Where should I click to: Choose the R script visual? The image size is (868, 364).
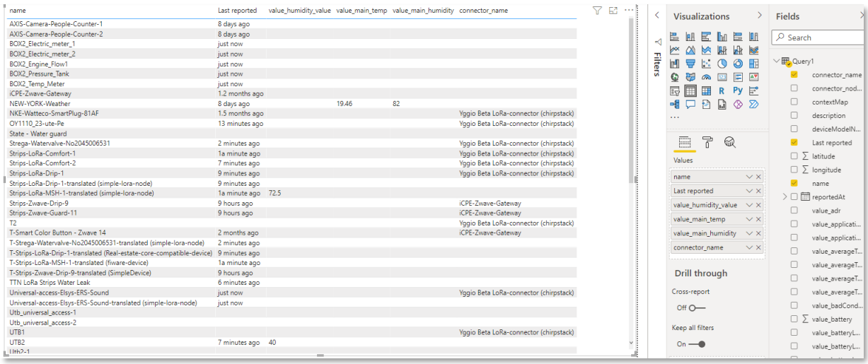click(x=722, y=90)
